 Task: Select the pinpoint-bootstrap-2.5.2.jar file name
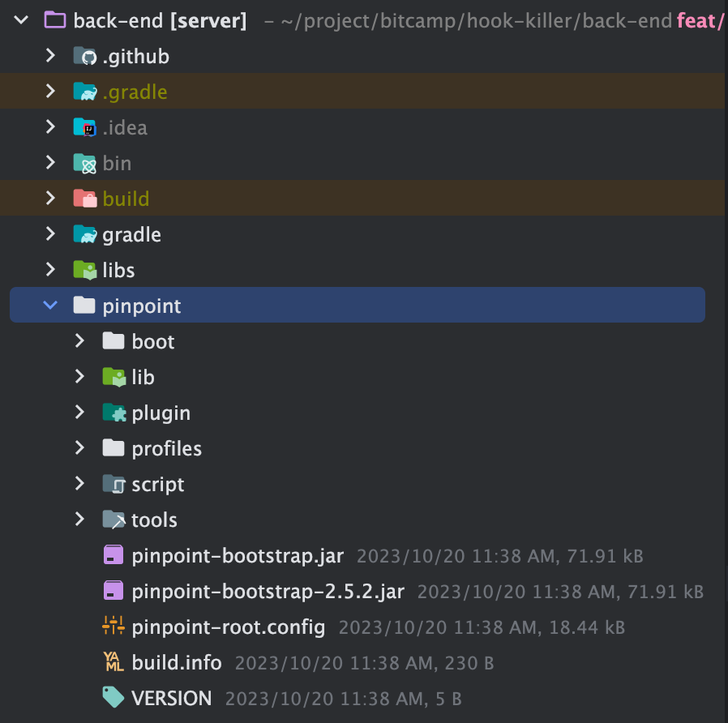[x=268, y=593]
